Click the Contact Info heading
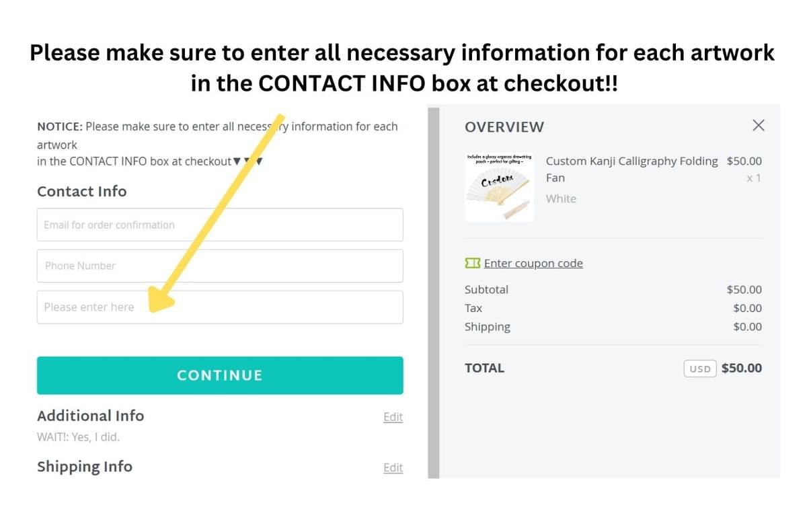The image size is (807, 532). point(81,191)
